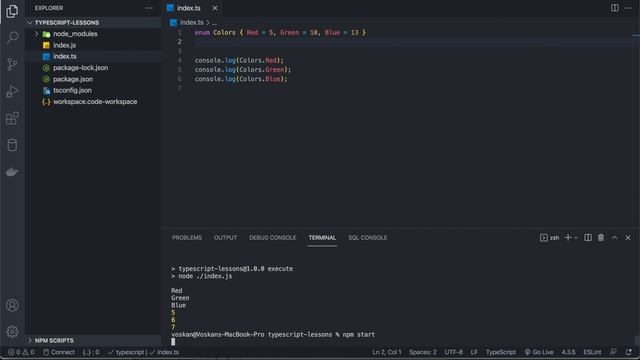Image resolution: width=640 pixels, height=360 pixels.
Task: Split the terminal panel
Action: click(588, 238)
